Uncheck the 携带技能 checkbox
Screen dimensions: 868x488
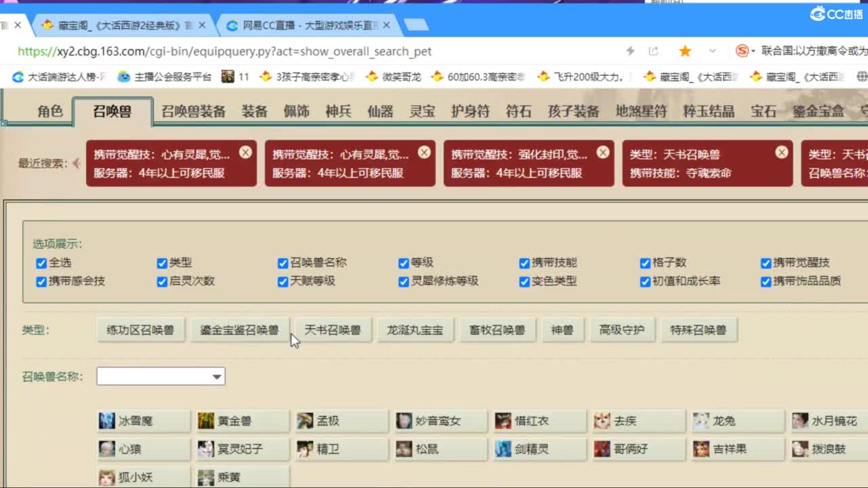tap(524, 263)
